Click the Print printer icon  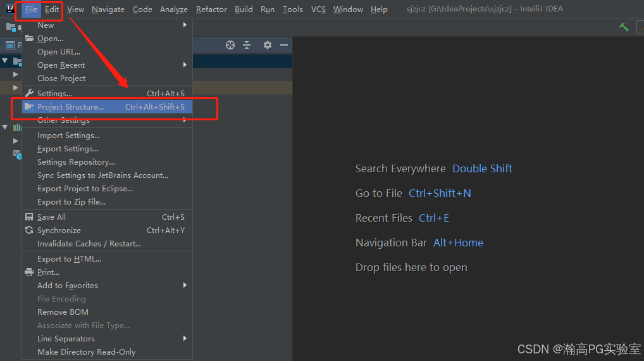(29, 272)
